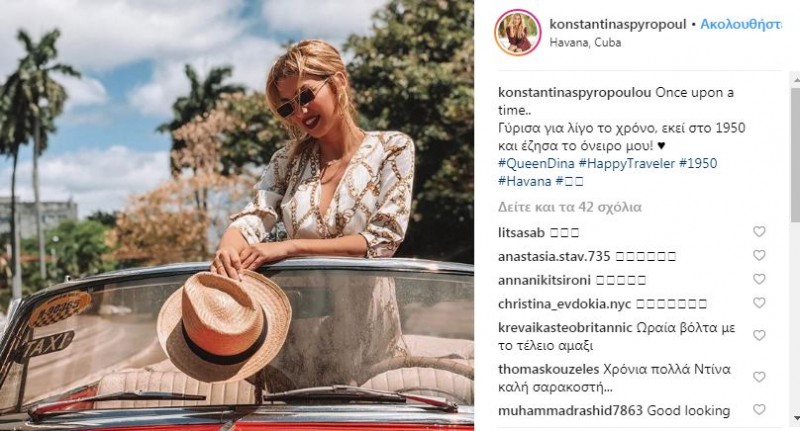Click heart next to annanikitsironi comment
The height and width of the screenshot is (431, 800).
pos(759,279)
